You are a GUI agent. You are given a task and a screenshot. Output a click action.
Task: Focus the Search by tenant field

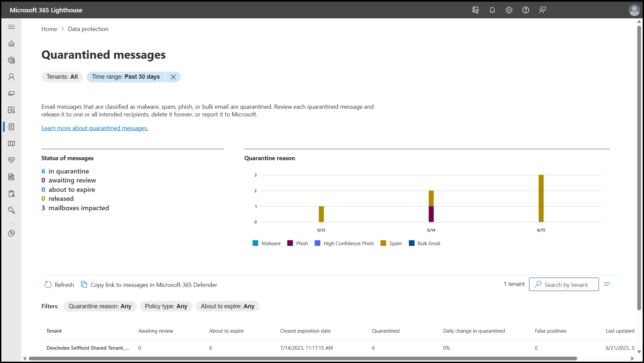pyautogui.click(x=564, y=285)
